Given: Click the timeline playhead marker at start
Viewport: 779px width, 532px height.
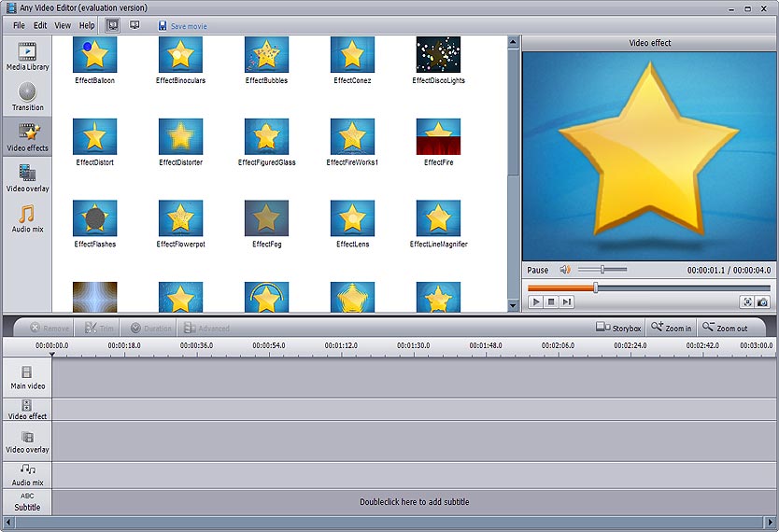Looking at the screenshot, I should pyautogui.click(x=52, y=354).
